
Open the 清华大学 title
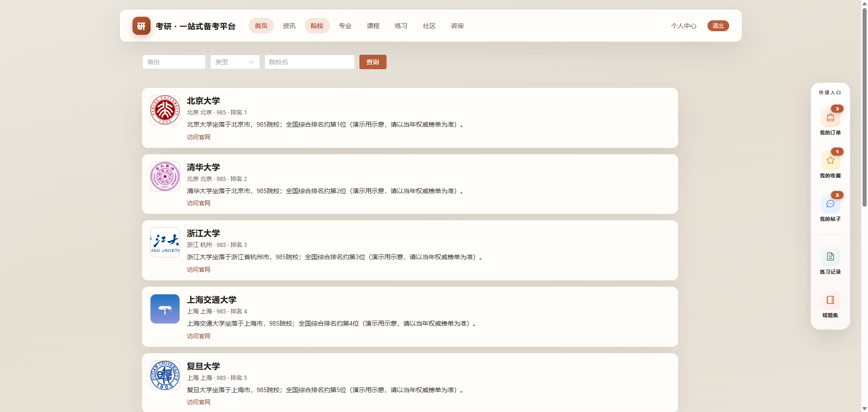click(x=203, y=167)
